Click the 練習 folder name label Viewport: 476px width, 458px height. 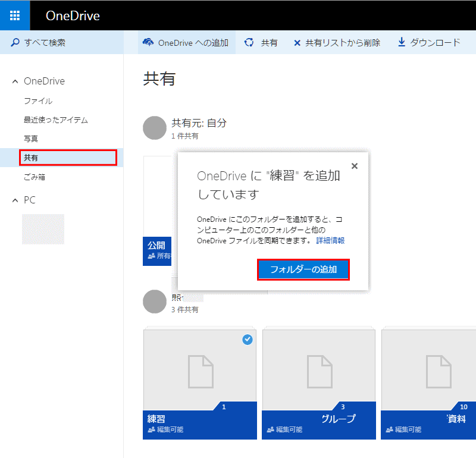(x=156, y=419)
